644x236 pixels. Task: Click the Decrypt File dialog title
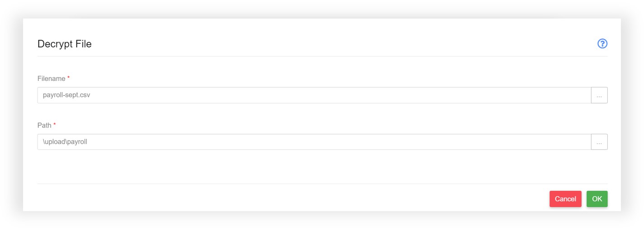pyautogui.click(x=64, y=44)
